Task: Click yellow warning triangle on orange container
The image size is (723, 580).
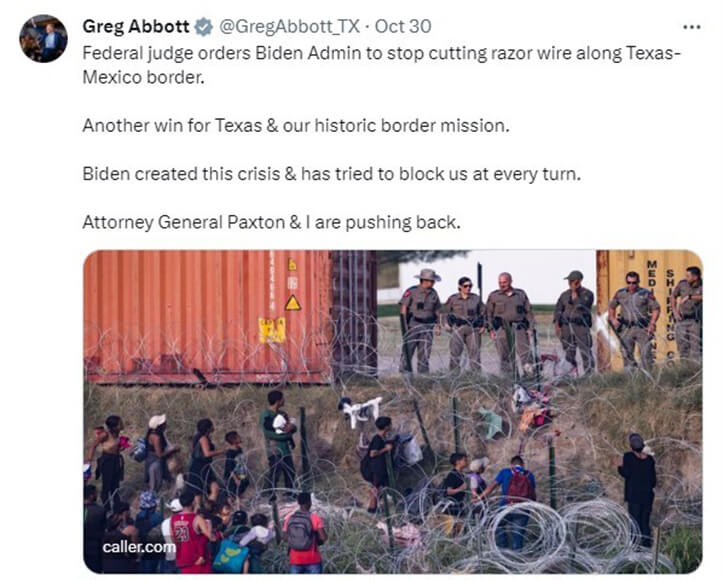Action: [x=293, y=303]
